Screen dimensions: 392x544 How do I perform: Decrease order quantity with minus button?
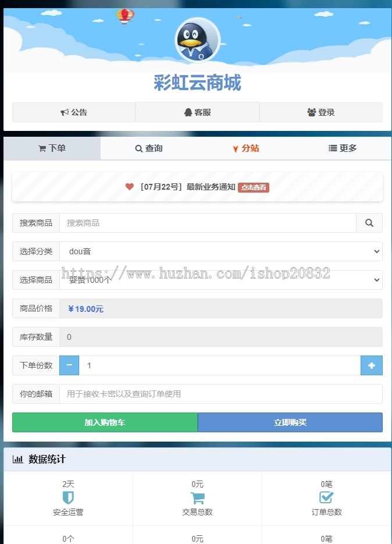69,365
